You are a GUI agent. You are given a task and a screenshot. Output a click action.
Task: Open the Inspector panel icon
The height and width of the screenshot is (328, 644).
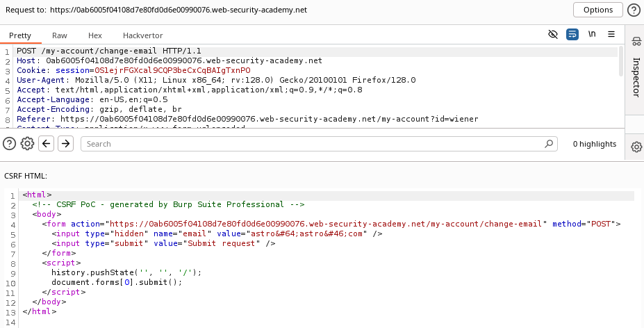tap(636, 41)
